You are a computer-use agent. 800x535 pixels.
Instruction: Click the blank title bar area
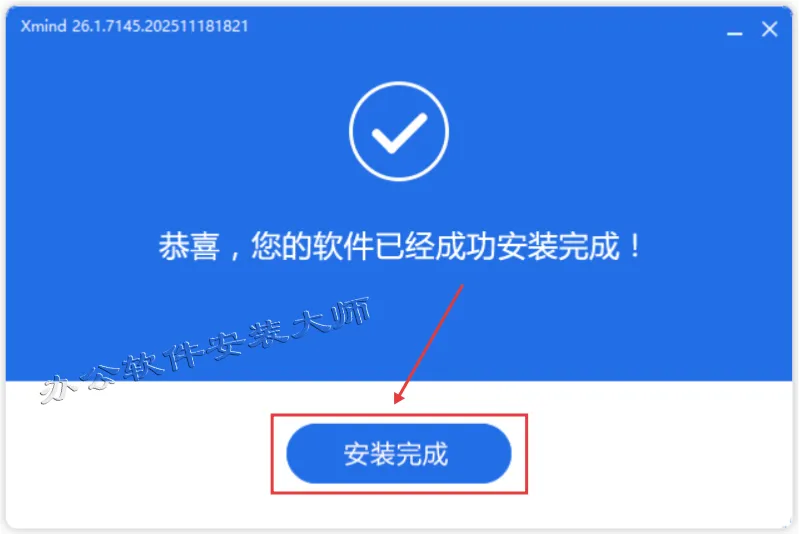click(x=485, y=27)
